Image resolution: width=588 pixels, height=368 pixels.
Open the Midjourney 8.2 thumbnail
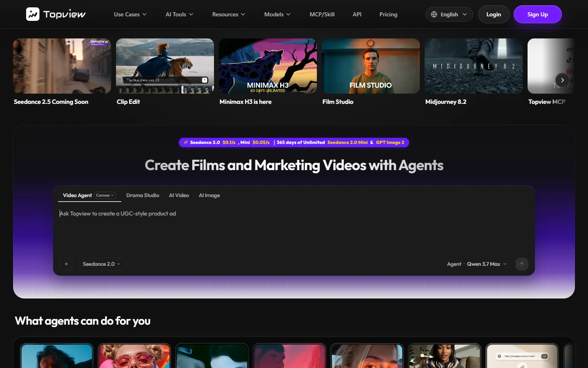coord(474,66)
